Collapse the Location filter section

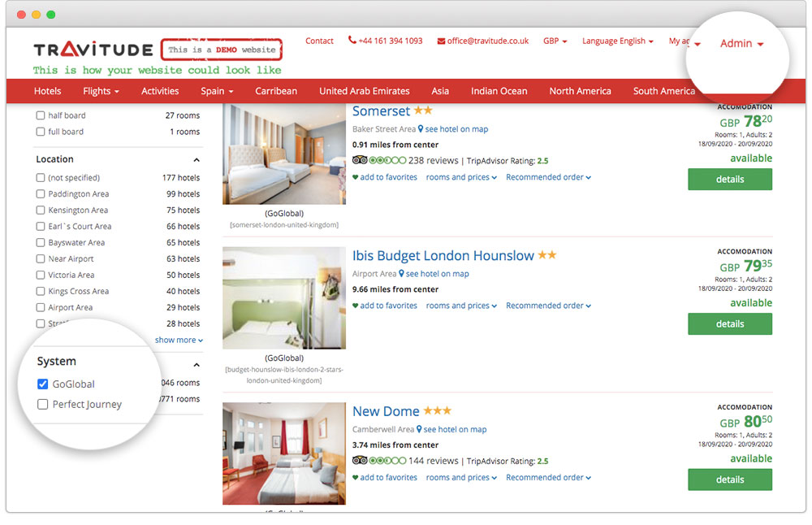coord(197,160)
